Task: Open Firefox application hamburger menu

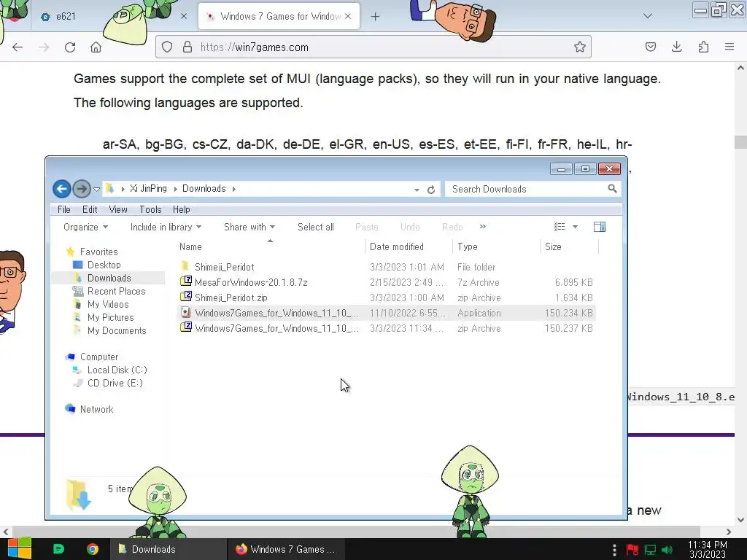Action: click(729, 47)
